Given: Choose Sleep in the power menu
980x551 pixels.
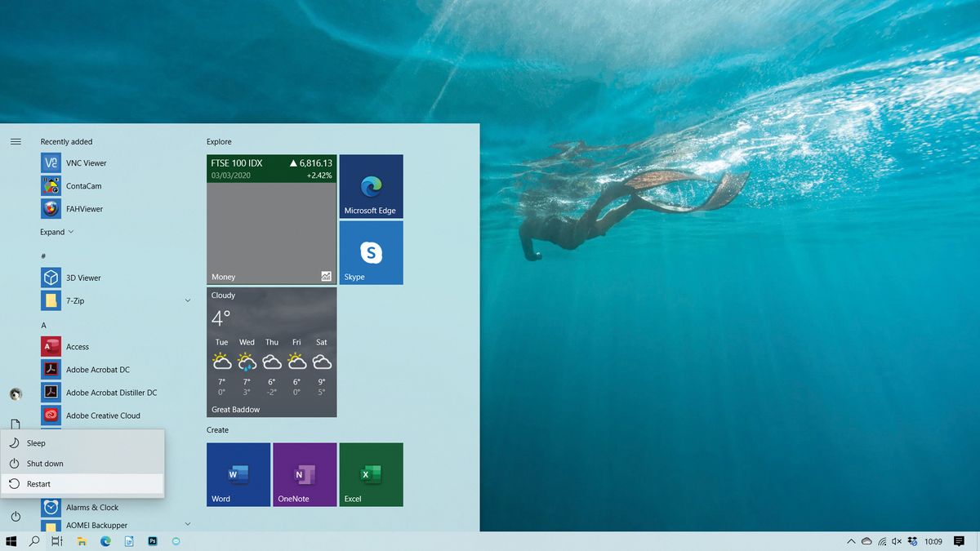Looking at the screenshot, I should 82,443.
